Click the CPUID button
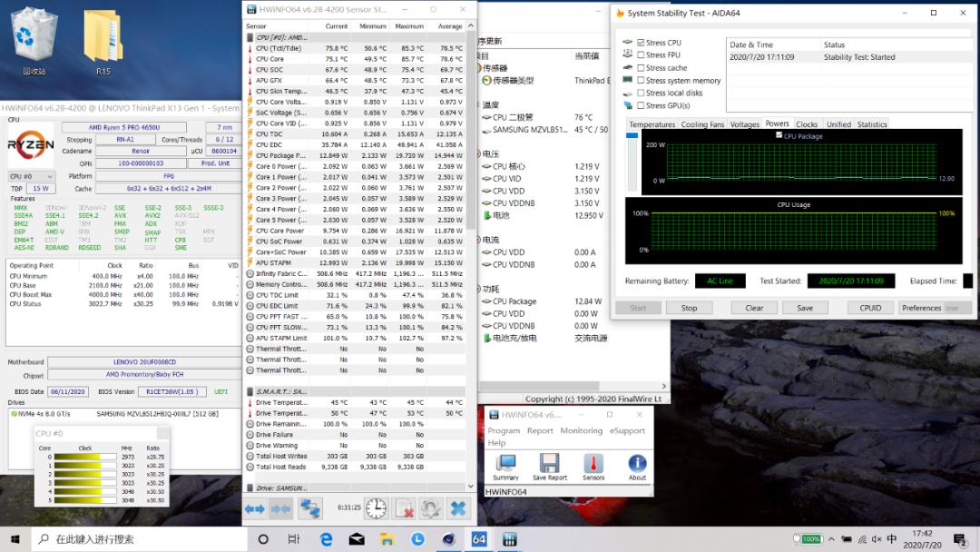The width and height of the screenshot is (980, 552). (870, 308)
